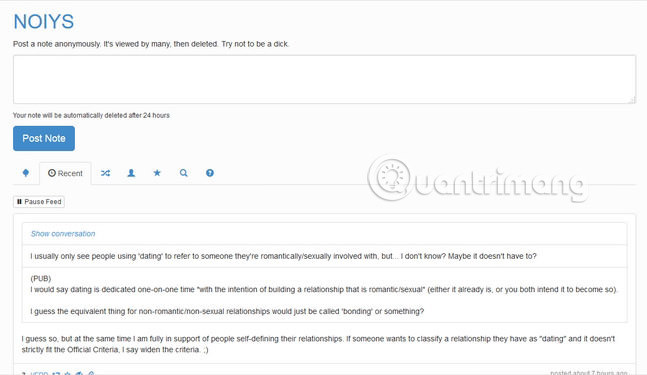Grab the text area resize handle corner
Image resolution: width=647 pixels, height=375 pixels.
click(x=632, y=100)
